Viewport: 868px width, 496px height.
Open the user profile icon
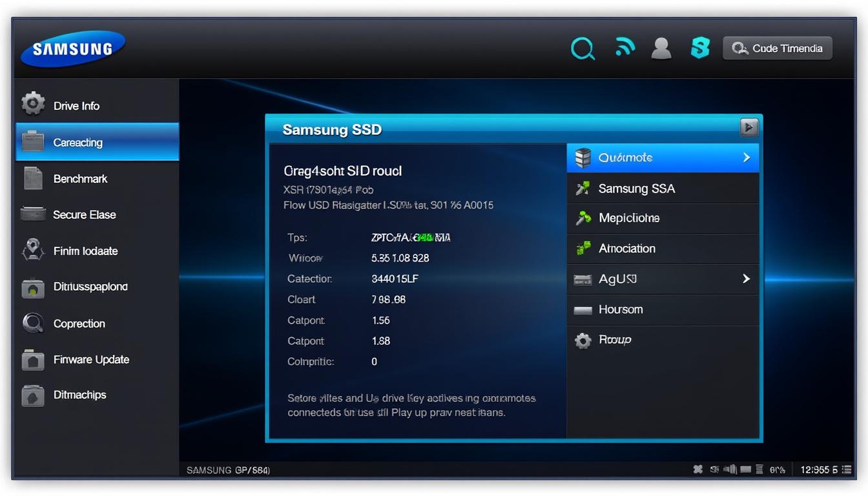click(661, 48)
